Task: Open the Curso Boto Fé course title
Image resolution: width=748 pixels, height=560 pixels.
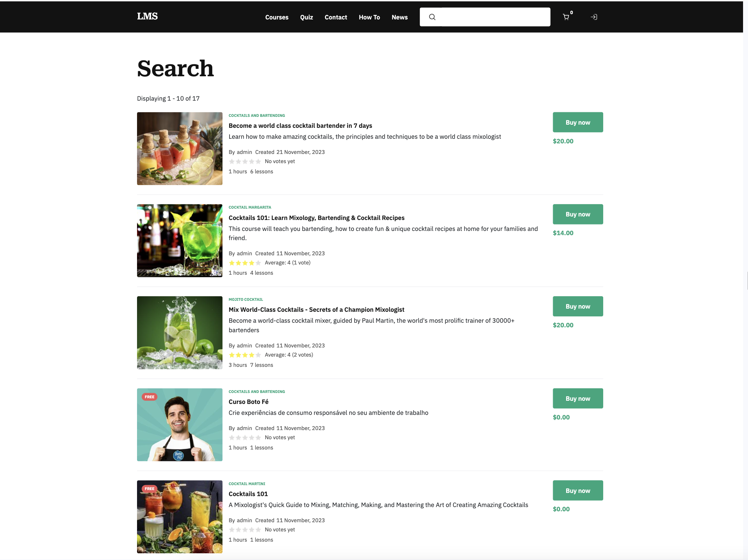Action: 248,402
